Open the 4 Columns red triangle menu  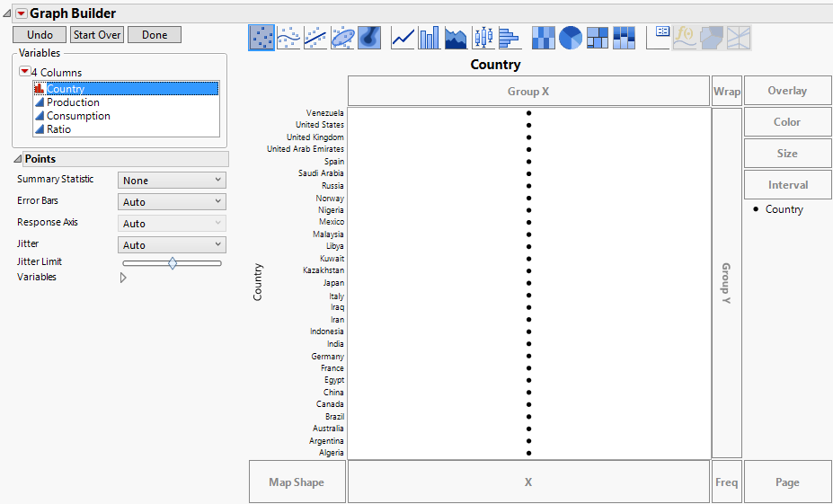point(24,72)
